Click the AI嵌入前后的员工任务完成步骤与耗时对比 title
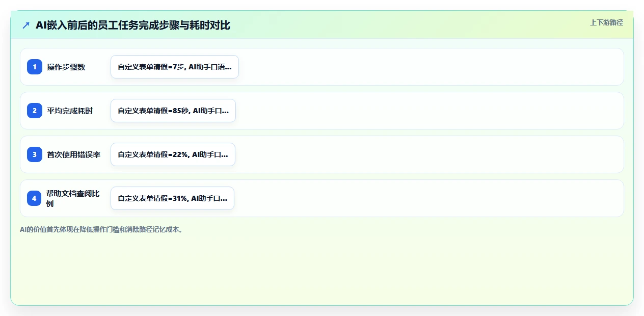This screenshot has height=316, width=644. click(x=133, y=25)
